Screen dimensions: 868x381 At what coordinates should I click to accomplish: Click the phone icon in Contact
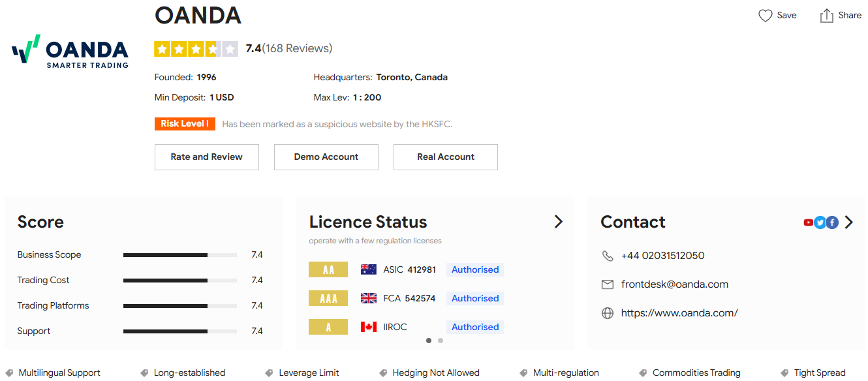click(608, 256)
